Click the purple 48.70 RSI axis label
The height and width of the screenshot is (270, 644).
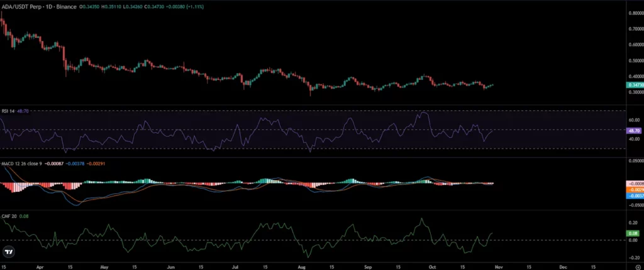(635, 131)
